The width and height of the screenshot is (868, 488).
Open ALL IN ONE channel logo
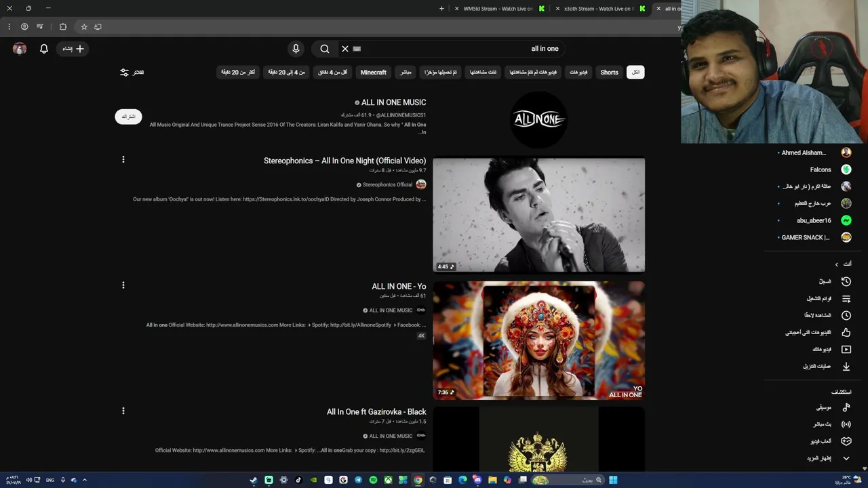[539, 120]
